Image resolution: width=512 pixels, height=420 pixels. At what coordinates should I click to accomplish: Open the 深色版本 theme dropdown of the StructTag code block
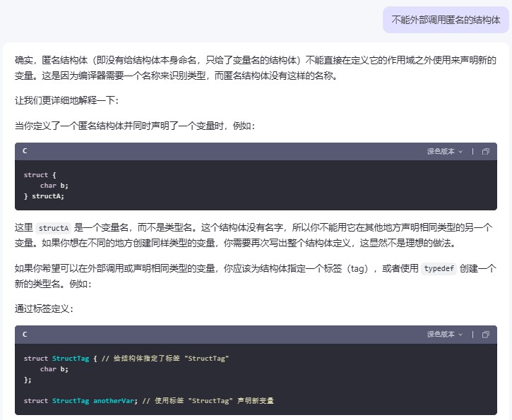445,335
